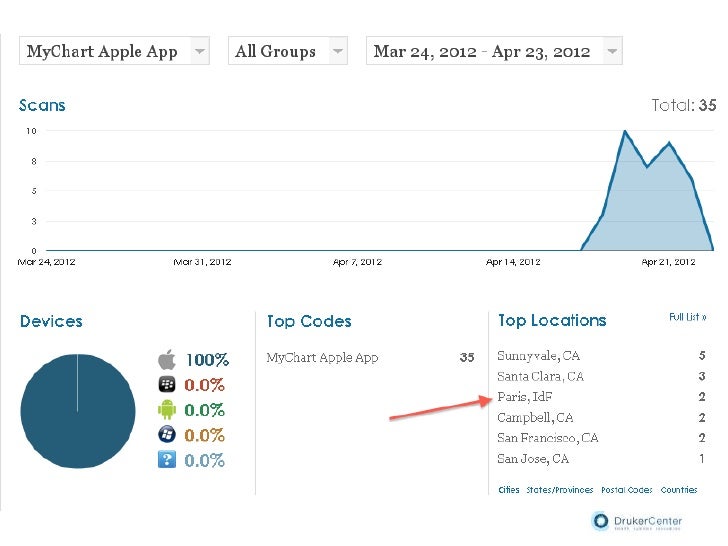Click the 35 count in Top Codes
Image resolution: width=728 pixels, height=546 pixels.
pyautogui.click(x=467, y=358)
